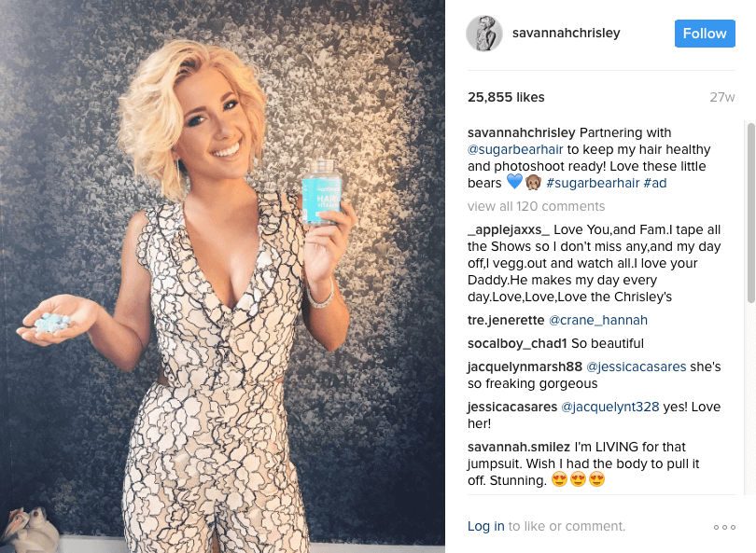The height and width of the screenshot is (553, 756).
Task: Open socalboy_chad1 commenter profile
Action: (517, 343)
